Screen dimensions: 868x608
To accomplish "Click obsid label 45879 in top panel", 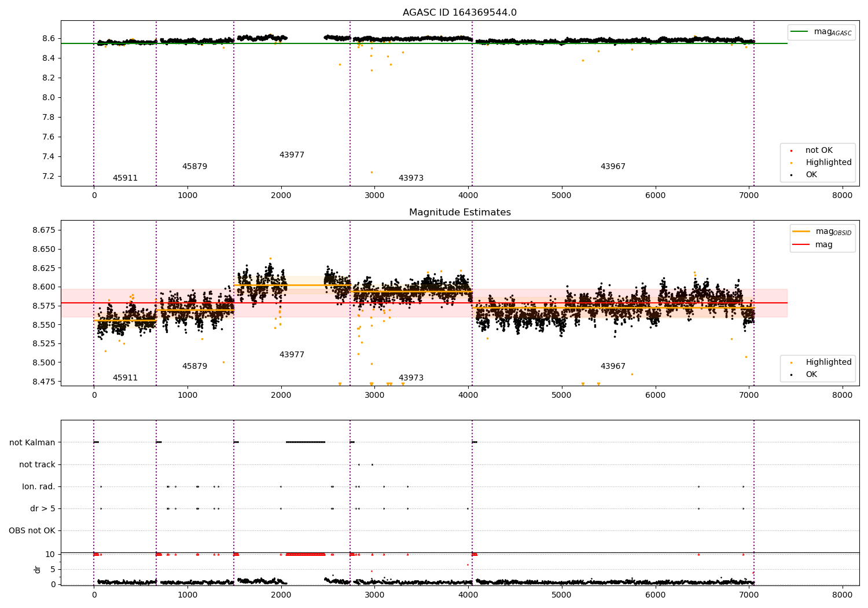I will coord(194,167).
